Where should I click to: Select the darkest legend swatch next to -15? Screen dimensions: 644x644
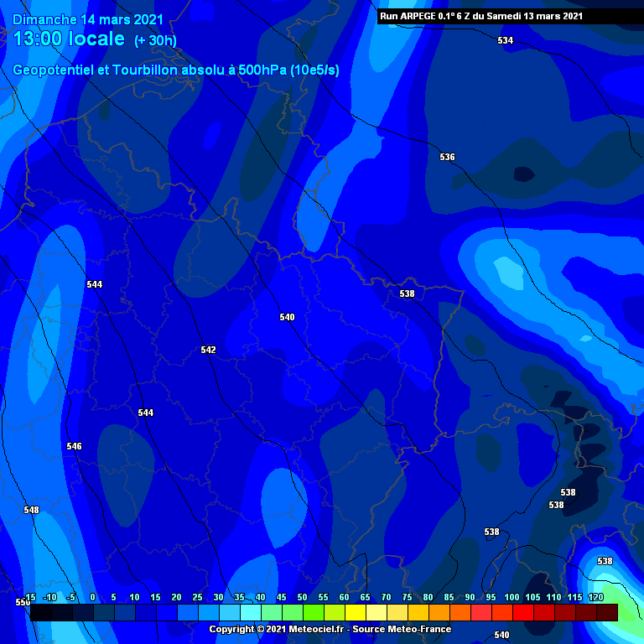point(40,613)
